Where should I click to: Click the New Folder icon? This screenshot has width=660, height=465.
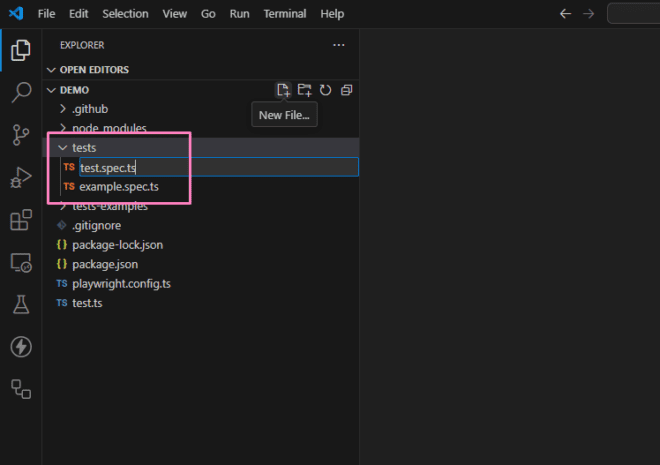[x=304, y=90]
